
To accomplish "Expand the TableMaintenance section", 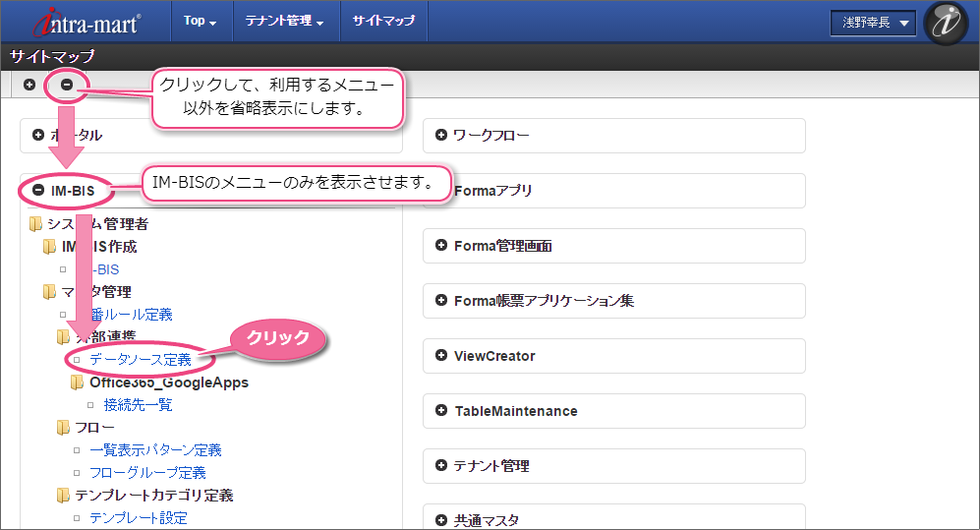I will point(441,410).
